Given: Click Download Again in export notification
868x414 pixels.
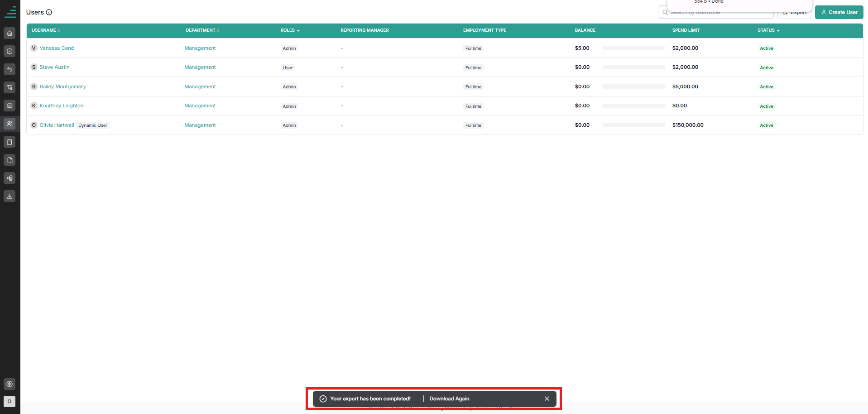Looking at the screenshot, I should (x=449, y=399).
